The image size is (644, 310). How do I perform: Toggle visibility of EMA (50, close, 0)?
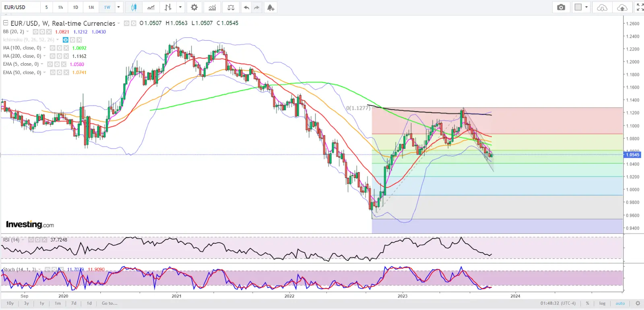52,72
